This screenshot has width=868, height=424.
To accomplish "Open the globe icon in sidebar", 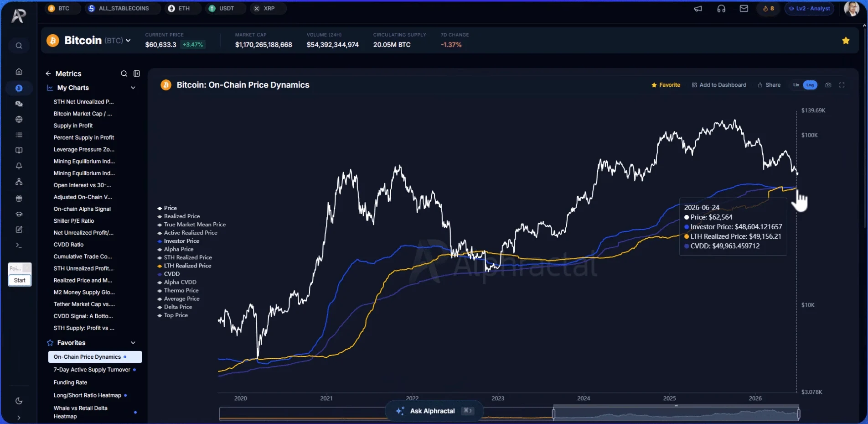I will tap(19, 120).
